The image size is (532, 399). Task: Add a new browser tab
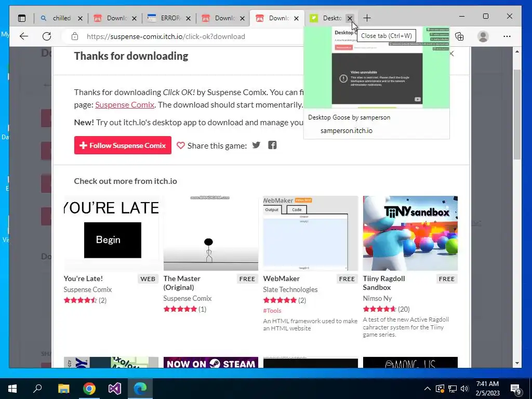pos(367,18)
